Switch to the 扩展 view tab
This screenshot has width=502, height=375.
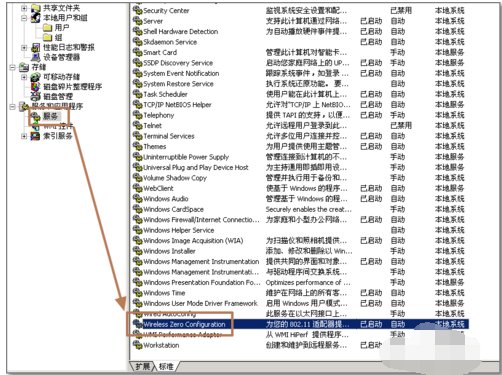coord(142,367)
